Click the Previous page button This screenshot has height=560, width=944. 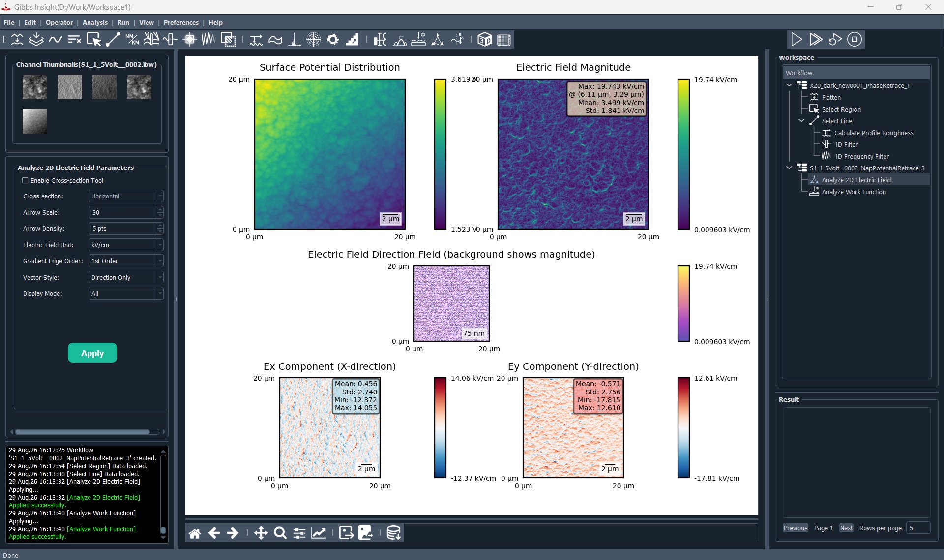(x=795, y=528)
